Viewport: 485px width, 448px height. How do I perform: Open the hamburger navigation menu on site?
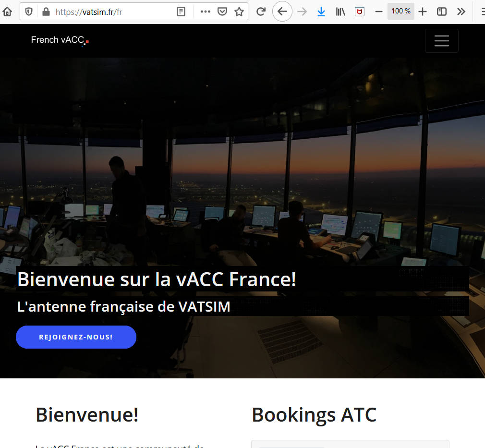click(442, 41)
